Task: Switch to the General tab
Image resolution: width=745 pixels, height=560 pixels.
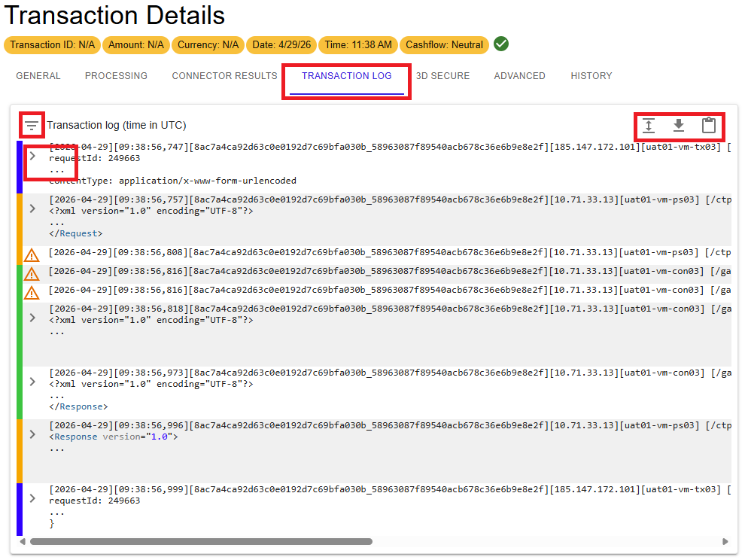Action: [x=38, y=76]
